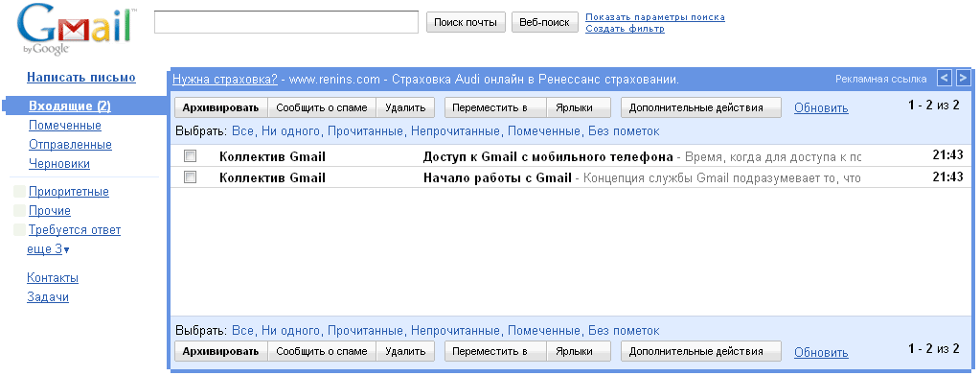980x376 pixels.
Task: Click top Архивировать button
Action: [x=220, y=107]
